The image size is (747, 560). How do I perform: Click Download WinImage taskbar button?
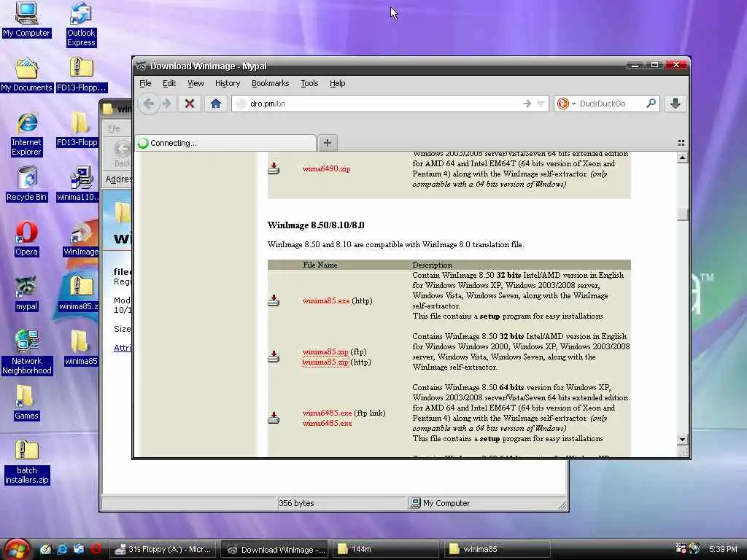tap(274, 550)
